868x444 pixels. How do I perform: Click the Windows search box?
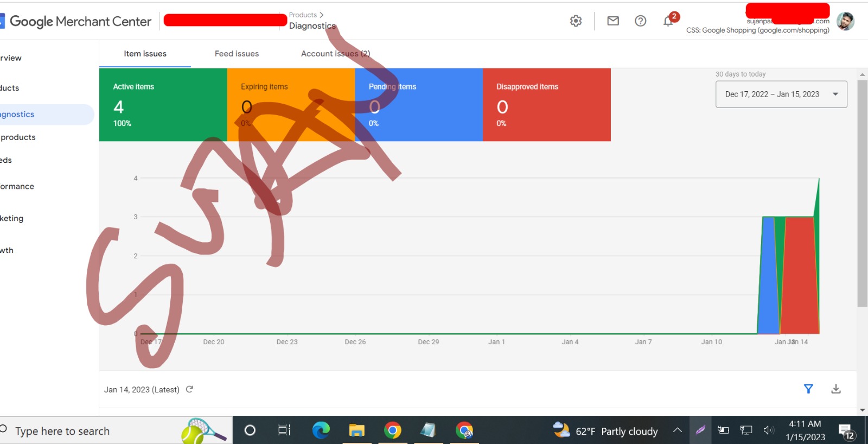point(116,430)
